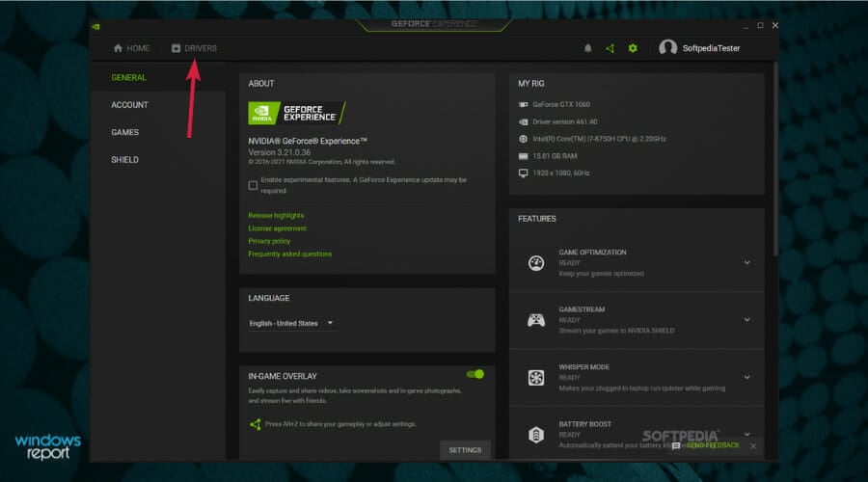Click the Drivers tab icon
868x482 pixels.
pos(176,48)
